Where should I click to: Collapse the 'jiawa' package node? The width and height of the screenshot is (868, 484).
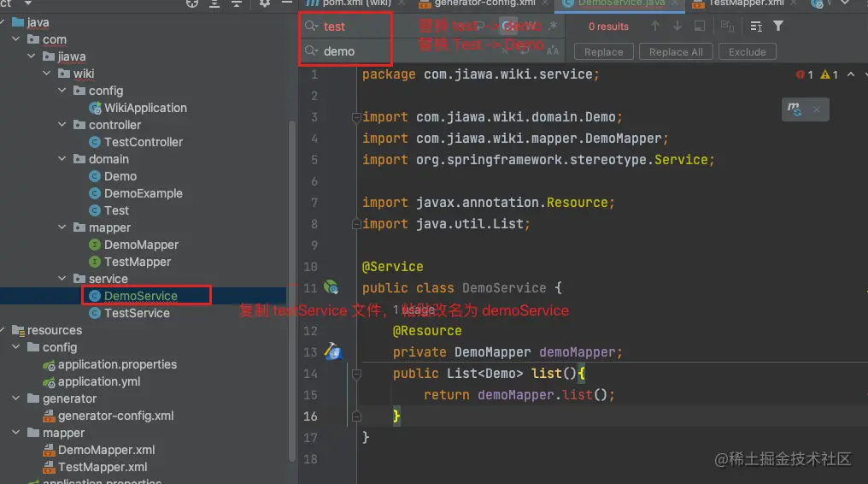coord(32,56)
